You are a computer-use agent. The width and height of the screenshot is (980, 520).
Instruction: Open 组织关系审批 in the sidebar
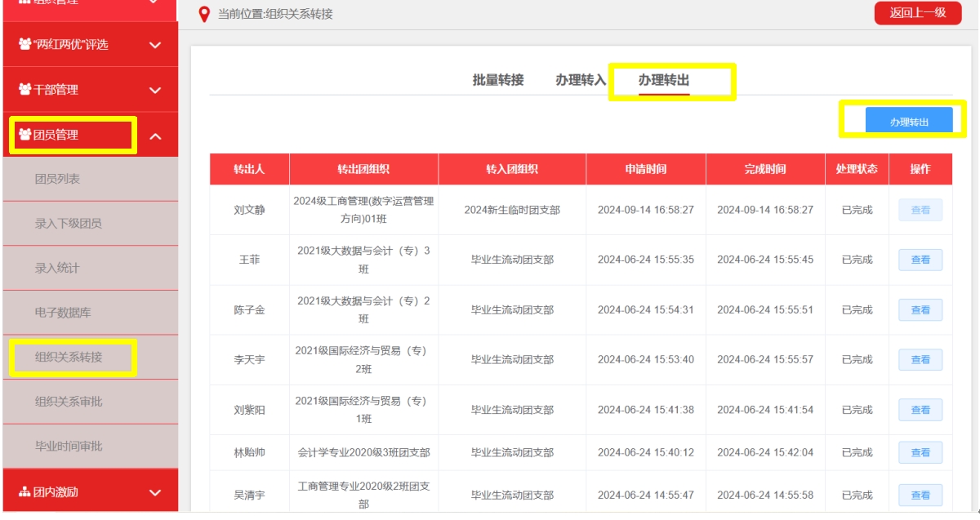click(69, 402)
